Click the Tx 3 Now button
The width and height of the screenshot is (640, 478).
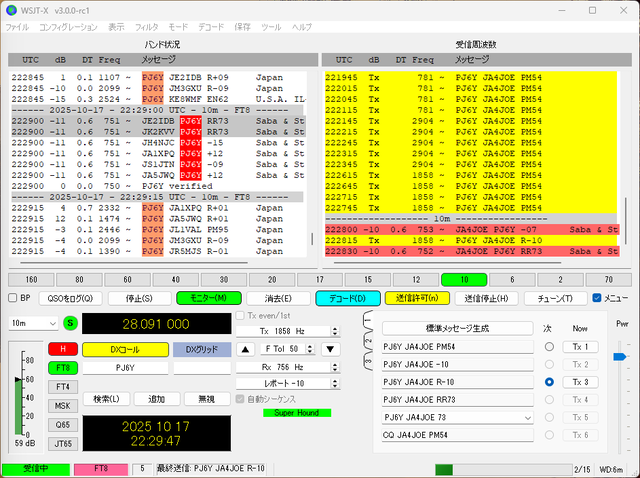tap(580, 382)
